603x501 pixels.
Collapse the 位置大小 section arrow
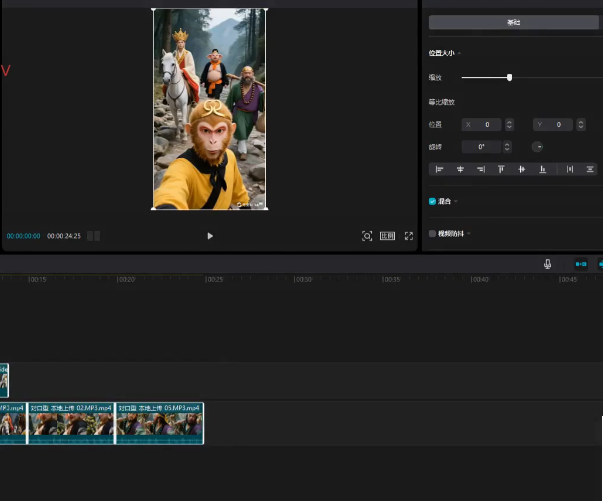(459, 53)
